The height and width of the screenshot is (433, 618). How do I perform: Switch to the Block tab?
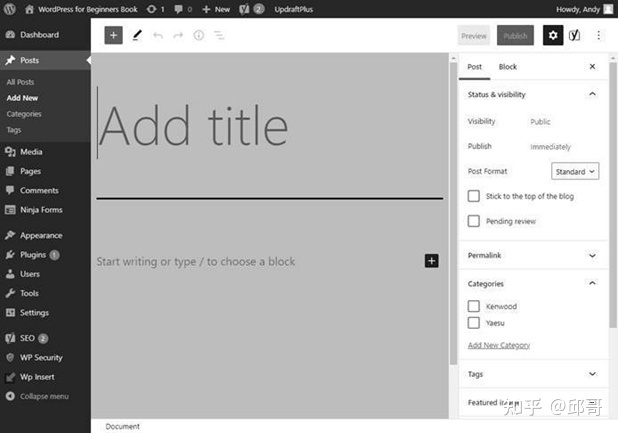[508, 67]
